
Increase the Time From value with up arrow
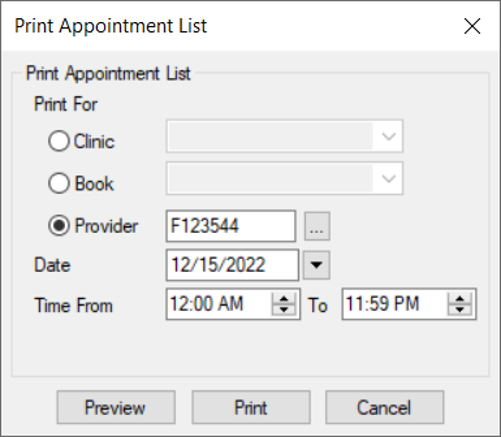(284, 298)
